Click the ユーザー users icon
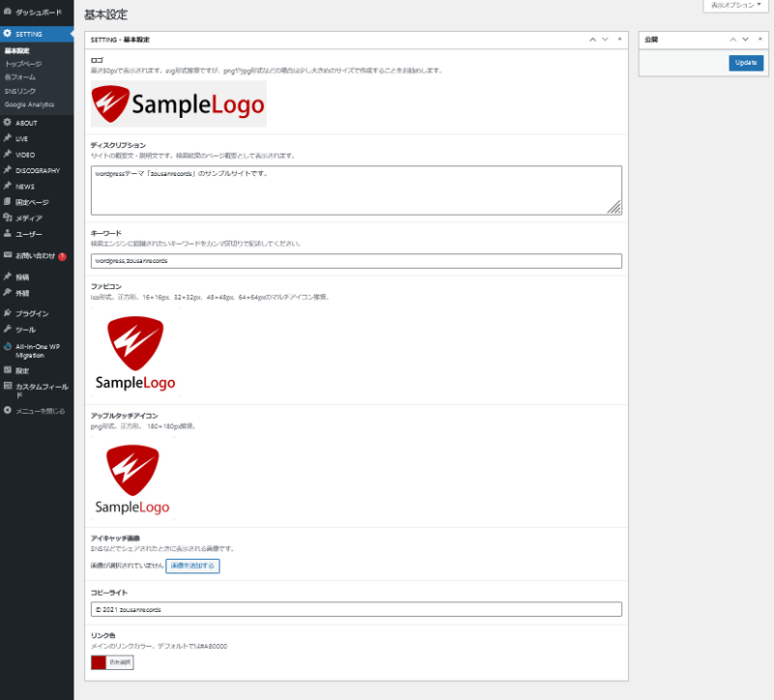Viewport: 774px width, 700px height. [x=8, y=234]
